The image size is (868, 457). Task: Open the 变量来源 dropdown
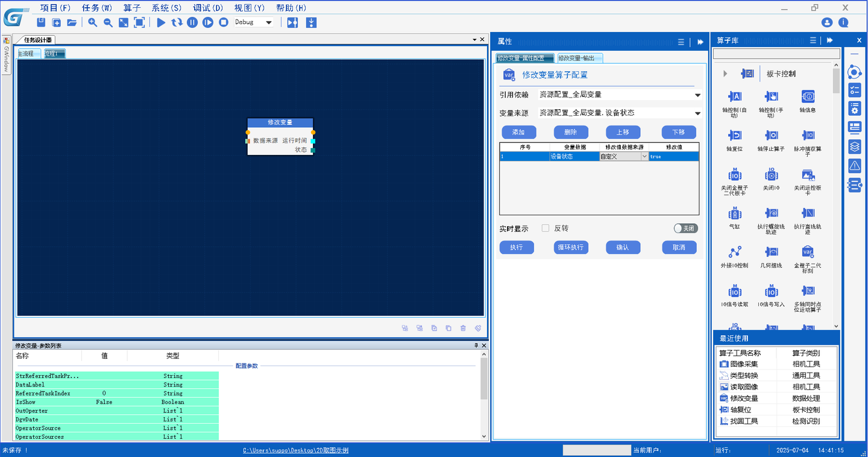(697, 113)
